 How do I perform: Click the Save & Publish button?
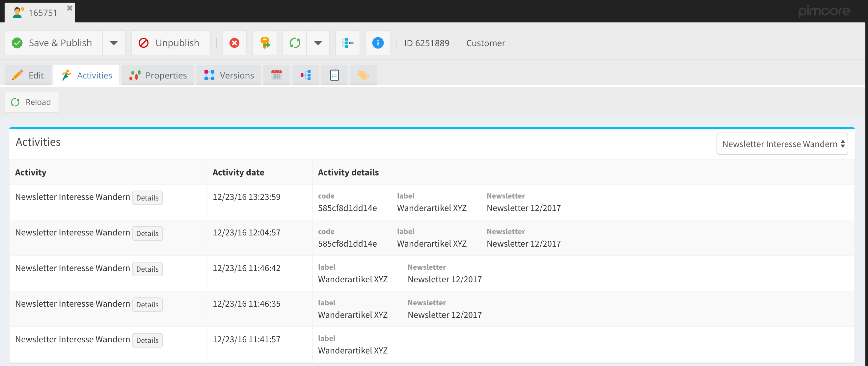pyautogui.click(x=54, y=43)
